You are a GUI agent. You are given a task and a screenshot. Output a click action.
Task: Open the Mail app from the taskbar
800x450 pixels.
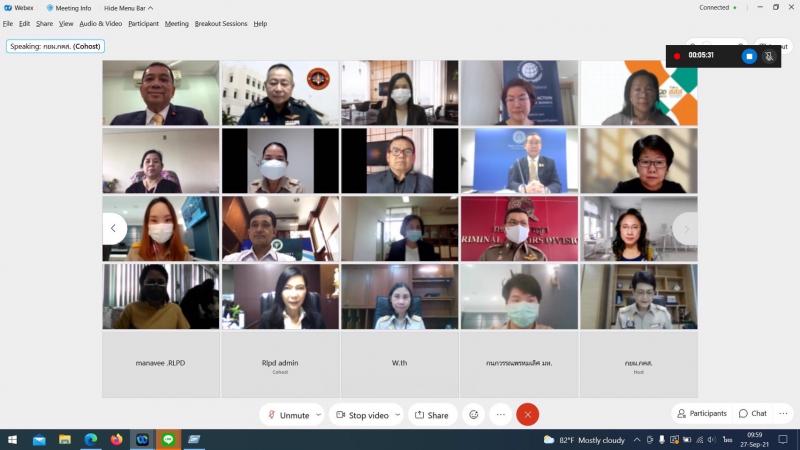[39, 440]
